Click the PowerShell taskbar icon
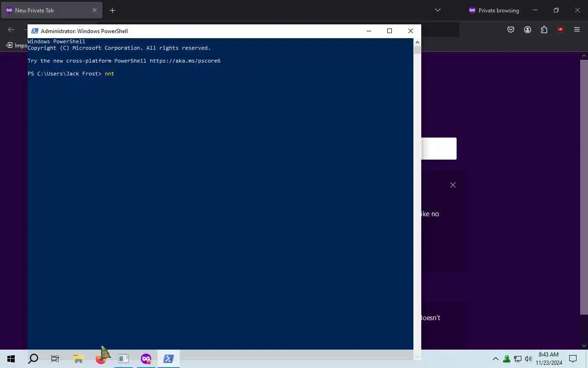This screenshot has height=368, width=588. [169, 359]
